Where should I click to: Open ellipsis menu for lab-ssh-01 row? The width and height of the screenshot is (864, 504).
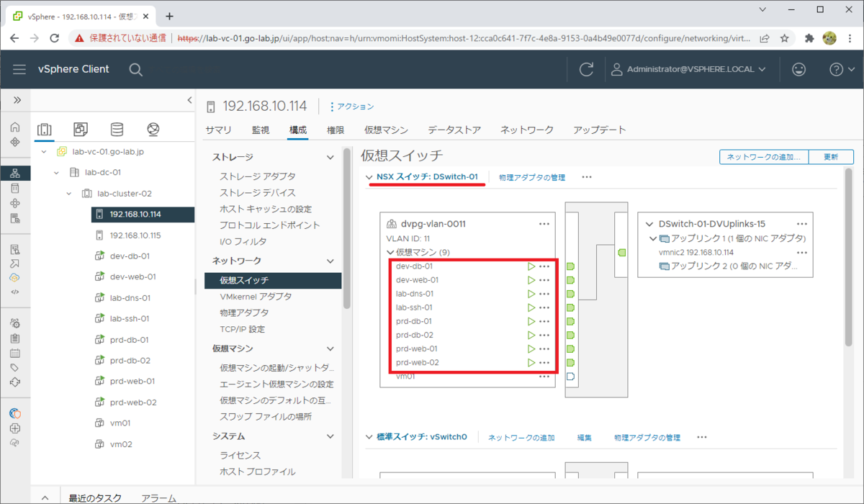544,307
